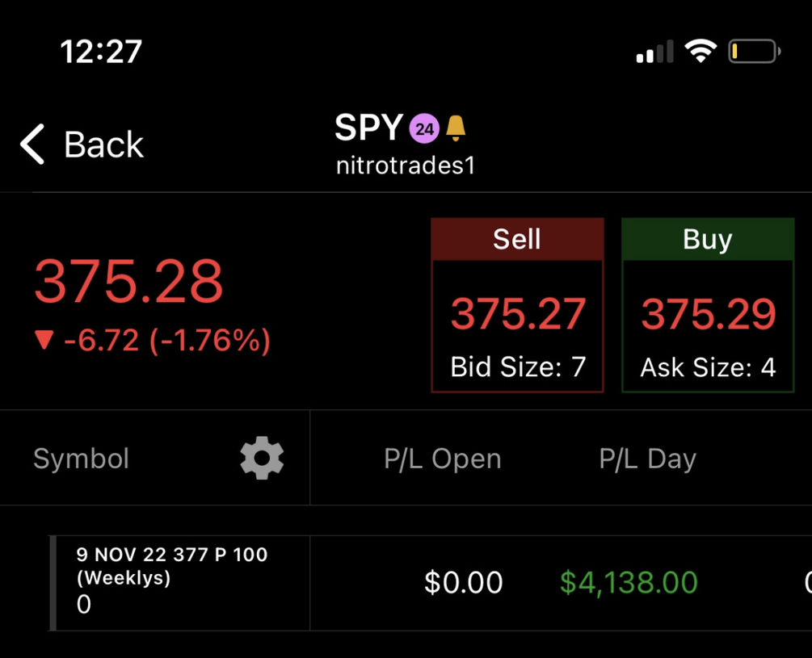Tap the $4,138.00 P/L Day value
Viewport: 812px width, 658px height.
click(x=629, y=582)
